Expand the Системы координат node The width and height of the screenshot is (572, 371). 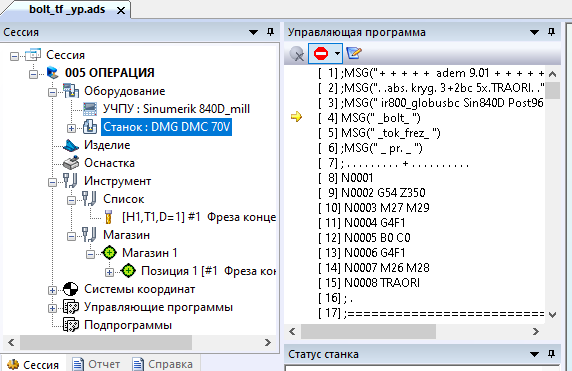click(52, 290)
